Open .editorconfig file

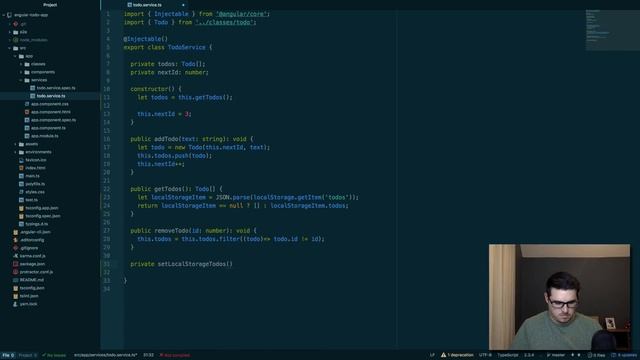click(31, 240)
